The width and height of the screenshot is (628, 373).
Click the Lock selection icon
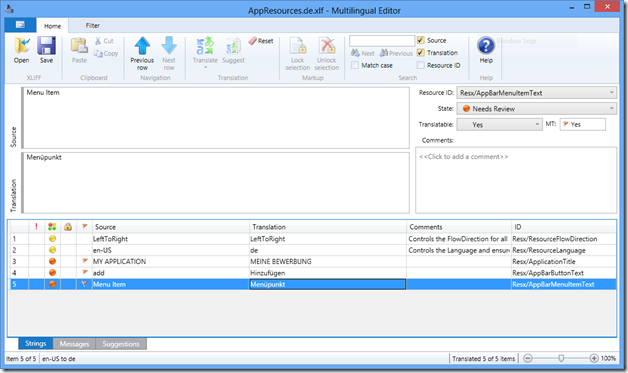tap(298, 45)
